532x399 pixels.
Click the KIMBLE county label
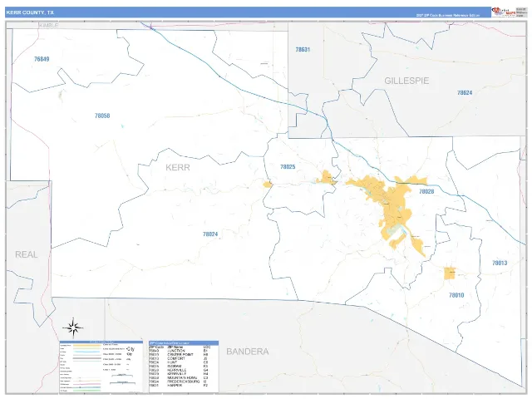tap(48, 26)
